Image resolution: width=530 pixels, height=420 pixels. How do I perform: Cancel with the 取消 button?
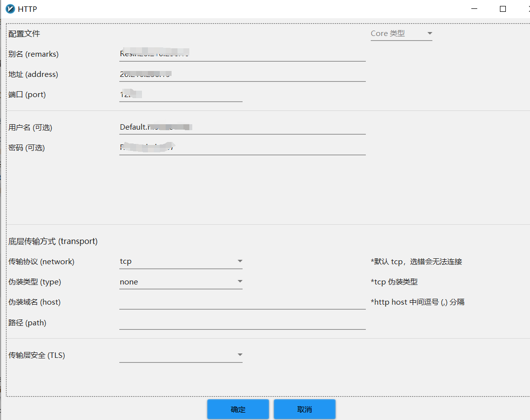(x=305, y=409)
